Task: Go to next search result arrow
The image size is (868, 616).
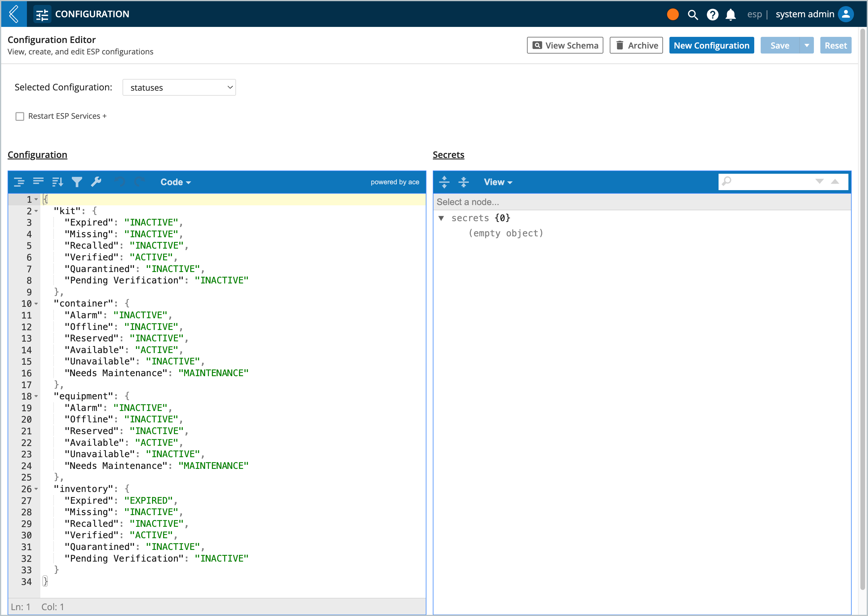Action: 819,181
